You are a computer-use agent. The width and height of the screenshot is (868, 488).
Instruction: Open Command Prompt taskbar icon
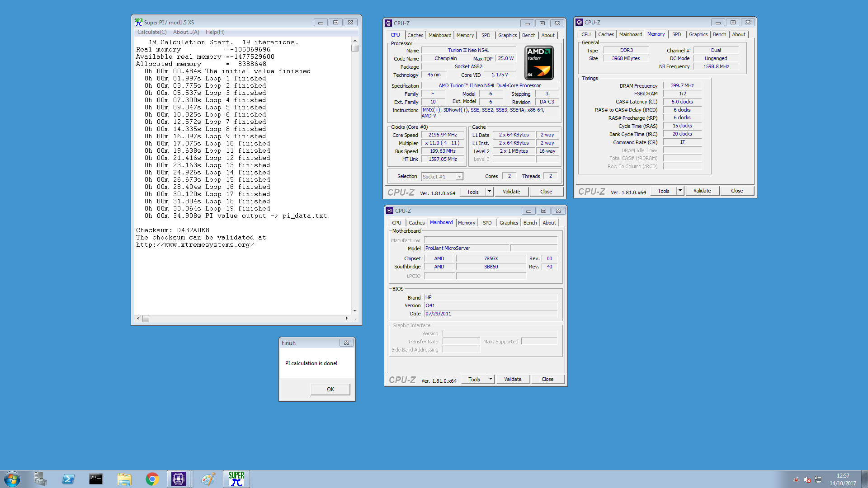(96, 479)
